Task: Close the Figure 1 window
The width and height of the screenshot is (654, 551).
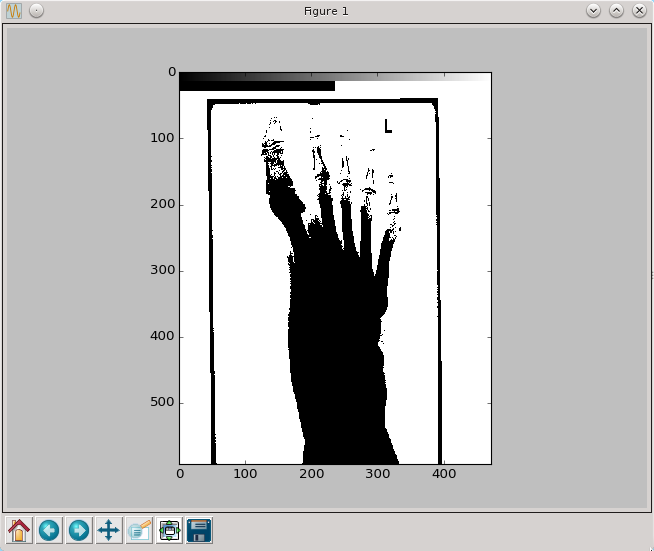Action: click(x=638, y=11)
